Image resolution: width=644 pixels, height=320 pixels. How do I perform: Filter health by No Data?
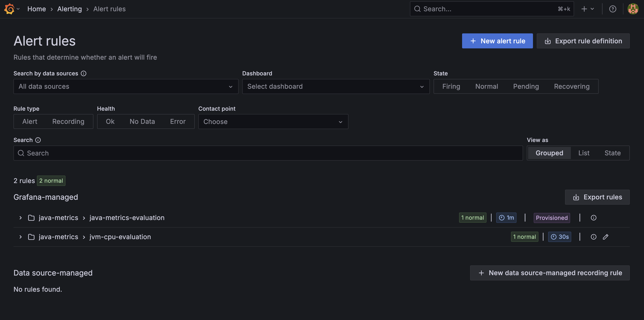142,122
